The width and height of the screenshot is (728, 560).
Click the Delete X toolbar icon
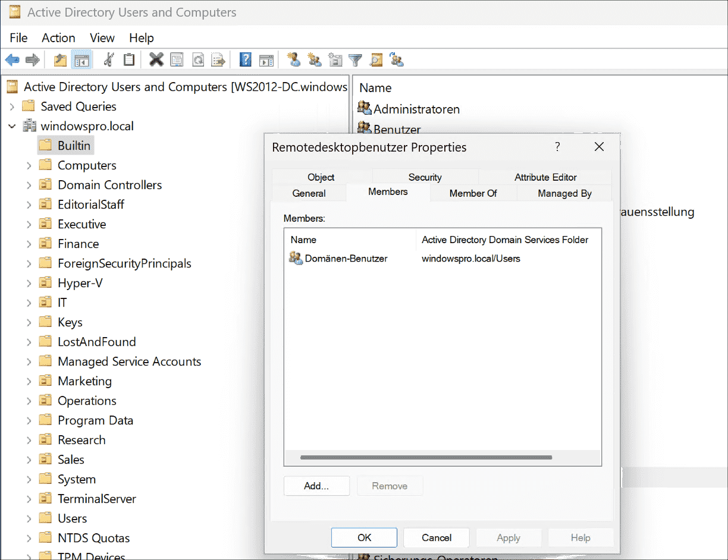point(156,59)
